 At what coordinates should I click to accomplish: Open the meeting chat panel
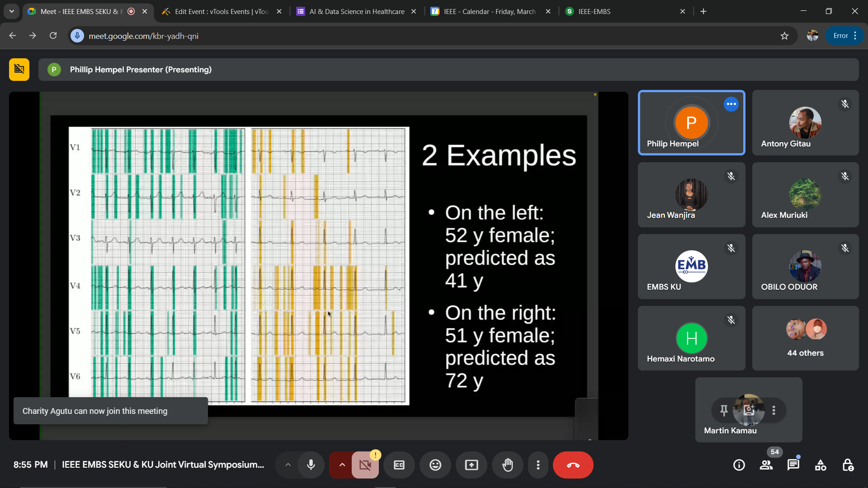(x=793, y=465)
